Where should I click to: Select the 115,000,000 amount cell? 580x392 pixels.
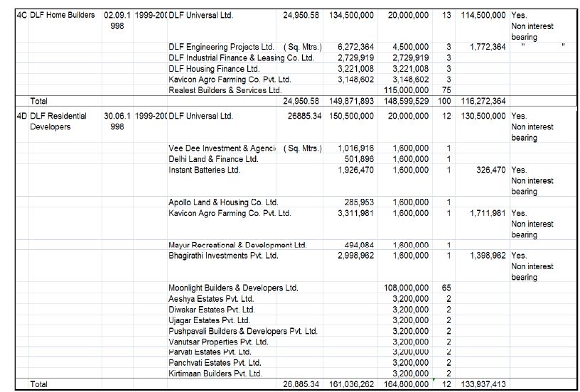click(x=406, y=90)
